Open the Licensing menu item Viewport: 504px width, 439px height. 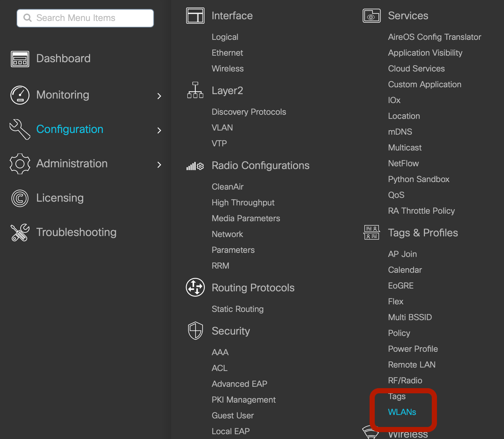(x=60, y=198)
